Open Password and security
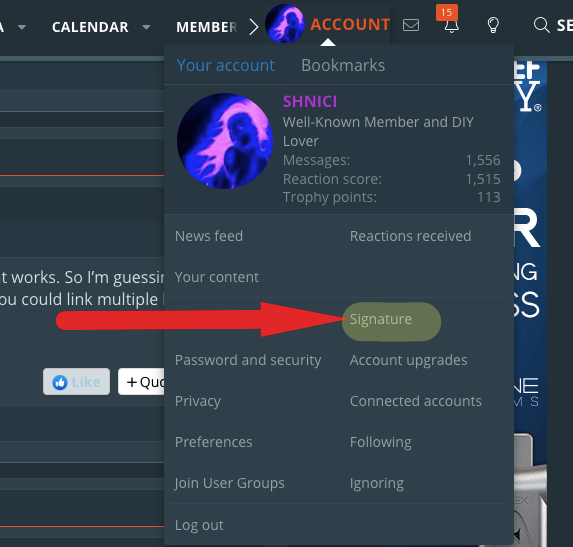This screenshot has height=547, width=573. point(248,360)
